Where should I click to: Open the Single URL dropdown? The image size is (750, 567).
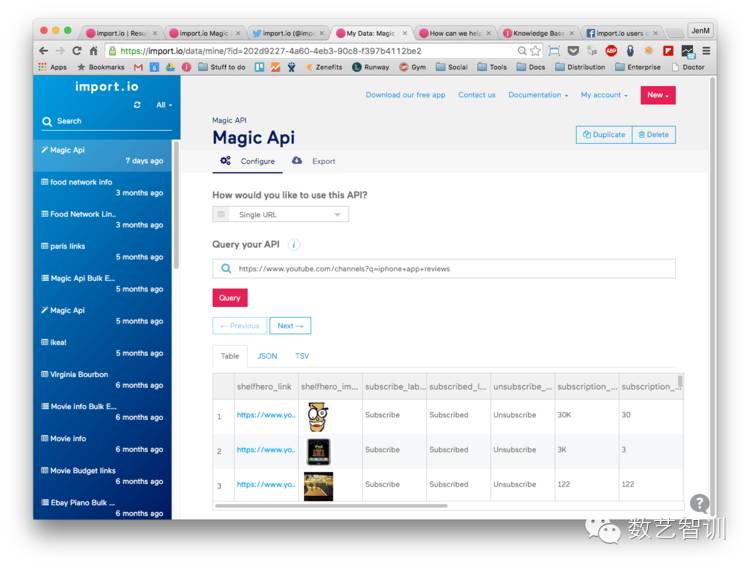(x=281, y=214)
